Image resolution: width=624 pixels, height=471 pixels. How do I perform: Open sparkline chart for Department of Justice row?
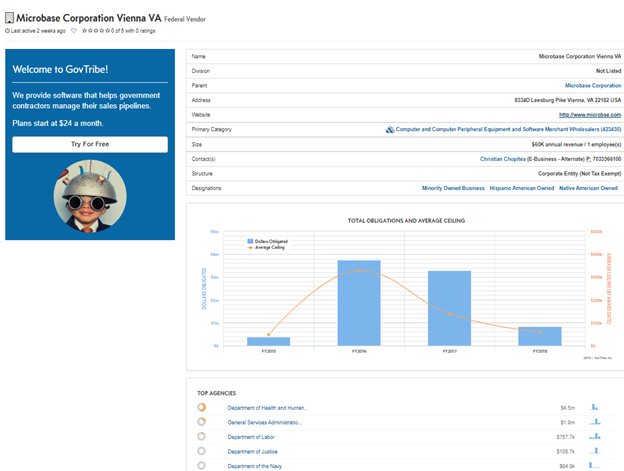click(595, 451)
